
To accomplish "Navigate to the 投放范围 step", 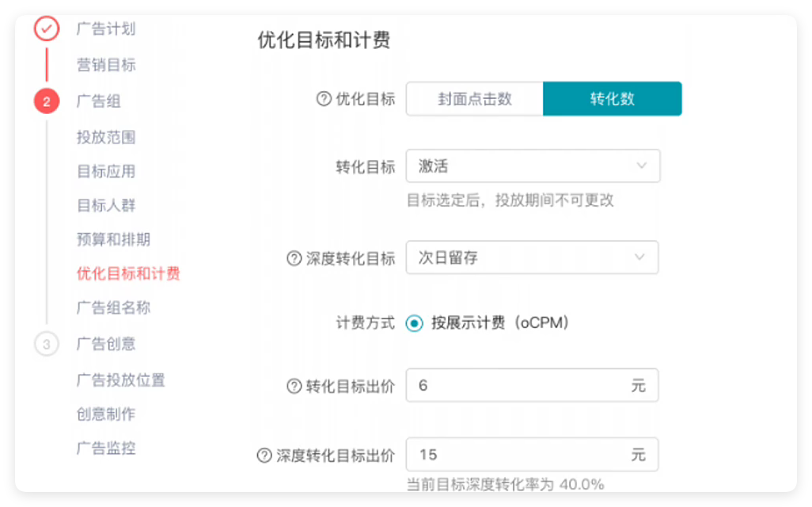I will tap(107, 137).
